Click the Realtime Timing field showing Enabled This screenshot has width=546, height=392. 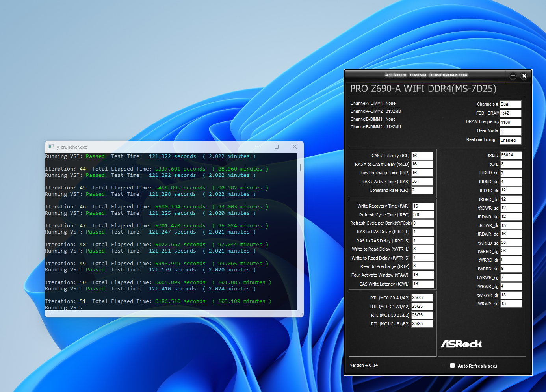(511, 141)
